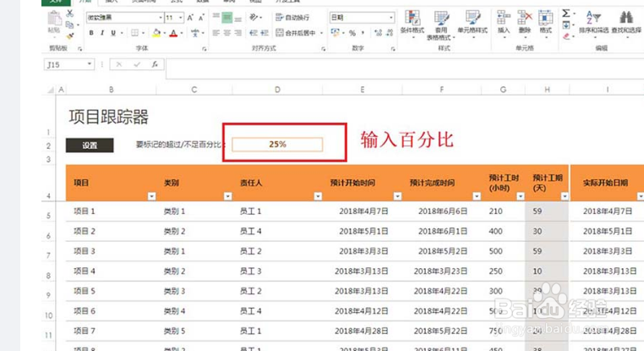
Task: Click the insert function fx icon
Action: point(155,64)
